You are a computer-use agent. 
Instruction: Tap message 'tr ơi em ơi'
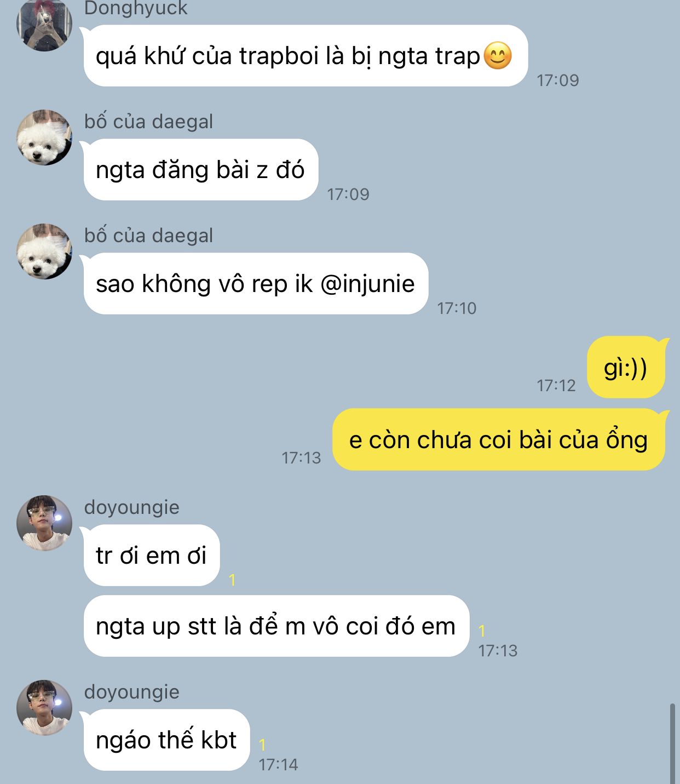[152, 556]
